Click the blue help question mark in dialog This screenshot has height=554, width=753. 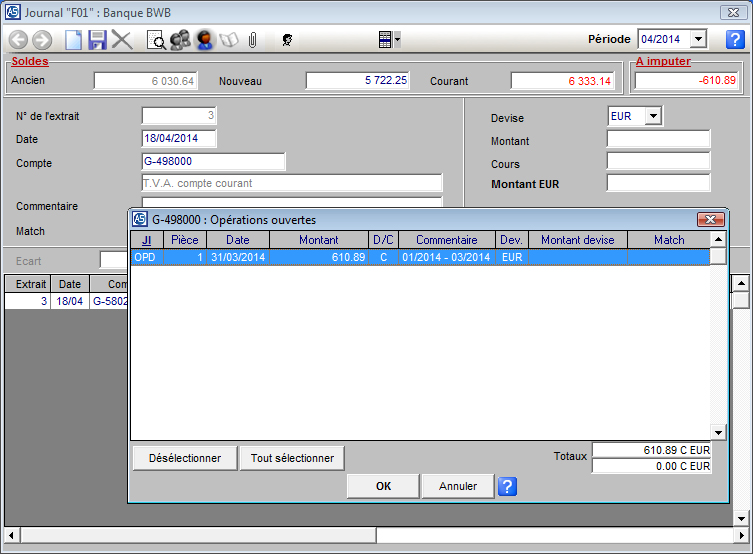pyautogui.click(x=507, y=487)
